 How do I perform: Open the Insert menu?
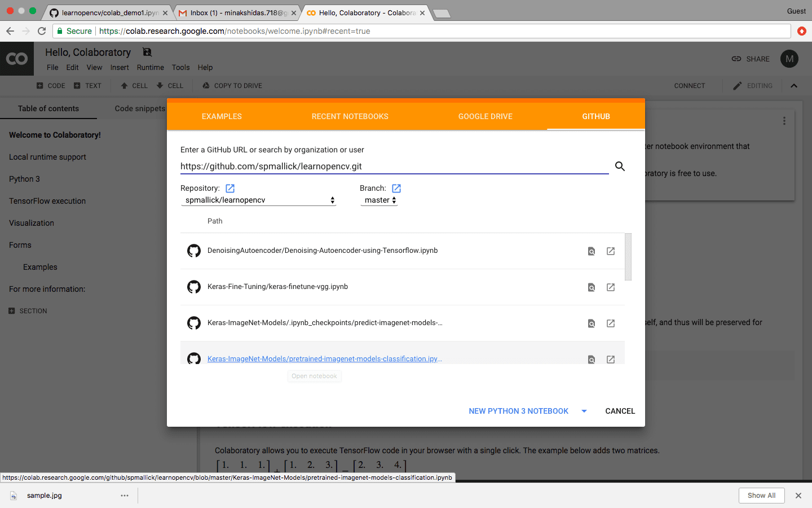[120, 67]
